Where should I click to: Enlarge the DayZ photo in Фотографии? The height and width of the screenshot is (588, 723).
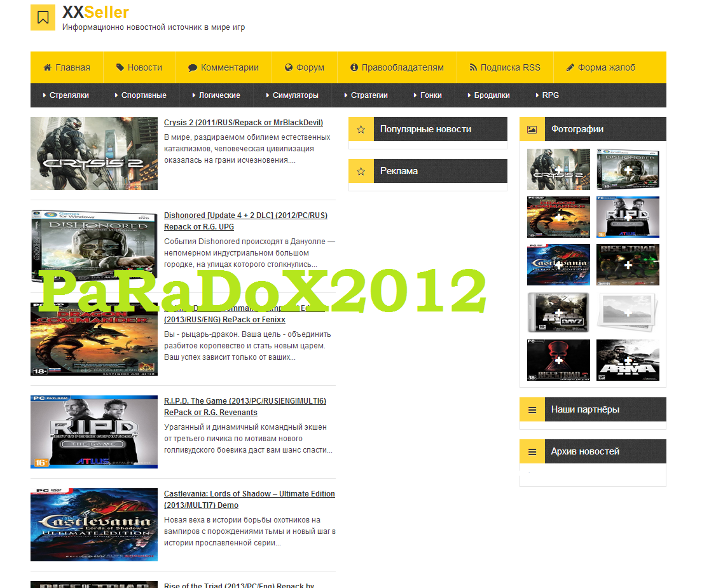coord(558,312)
